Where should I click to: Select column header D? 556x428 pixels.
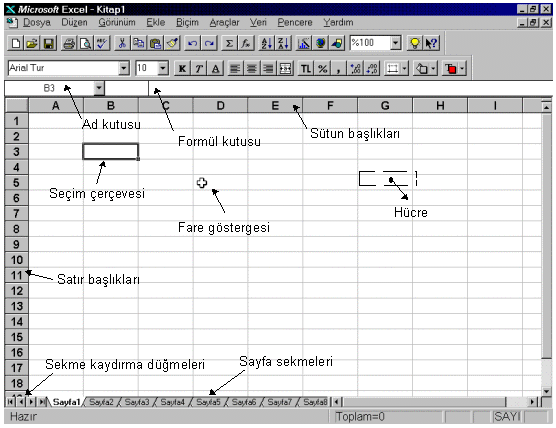[x=220, y=106]
